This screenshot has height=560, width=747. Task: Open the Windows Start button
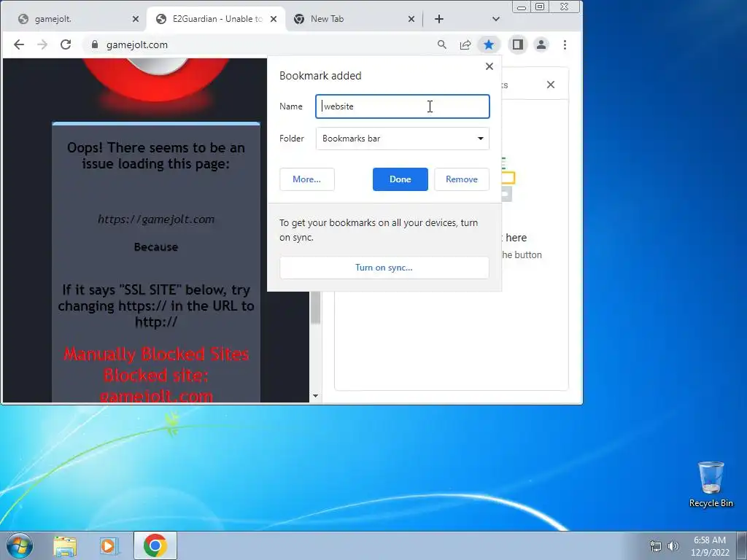(20, 545)
